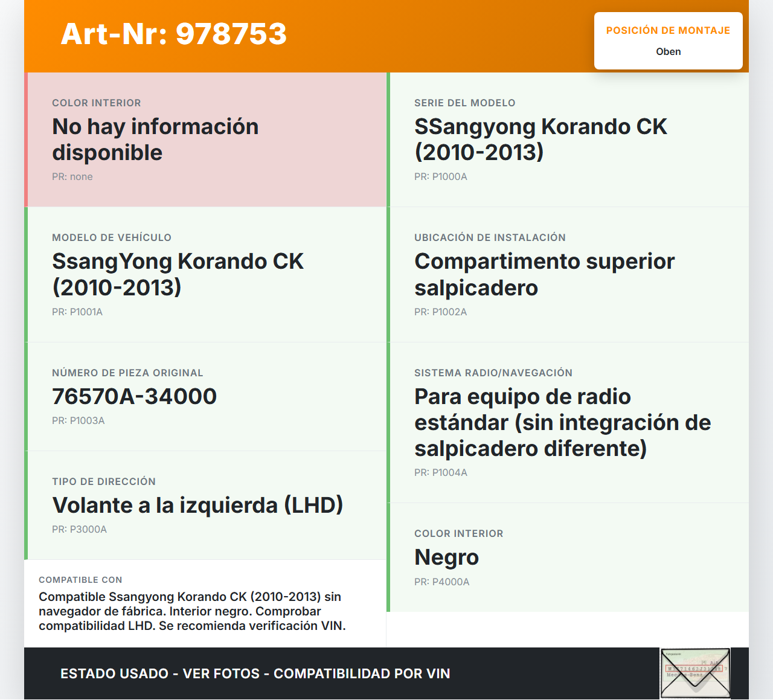The width and height of the screenshot is (773, 700).
Task: Click the 'COMPATIBLE CON' label
Action: 80,580
